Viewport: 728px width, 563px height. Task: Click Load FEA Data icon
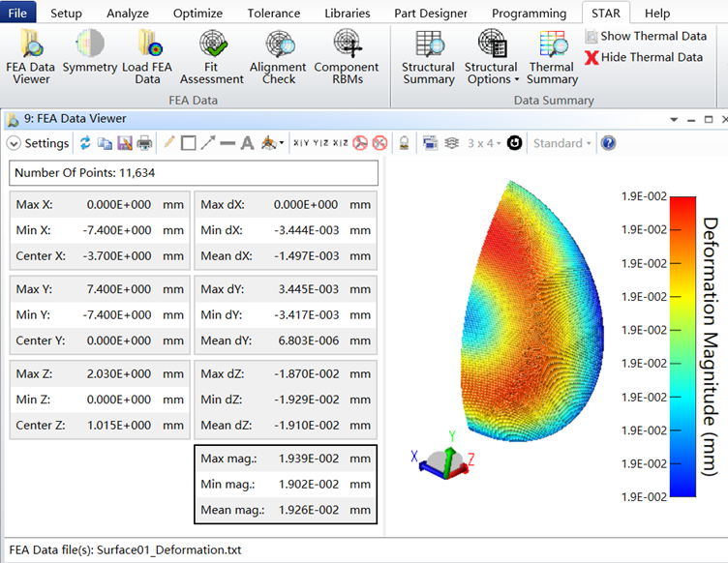click(x=147, y=56)
